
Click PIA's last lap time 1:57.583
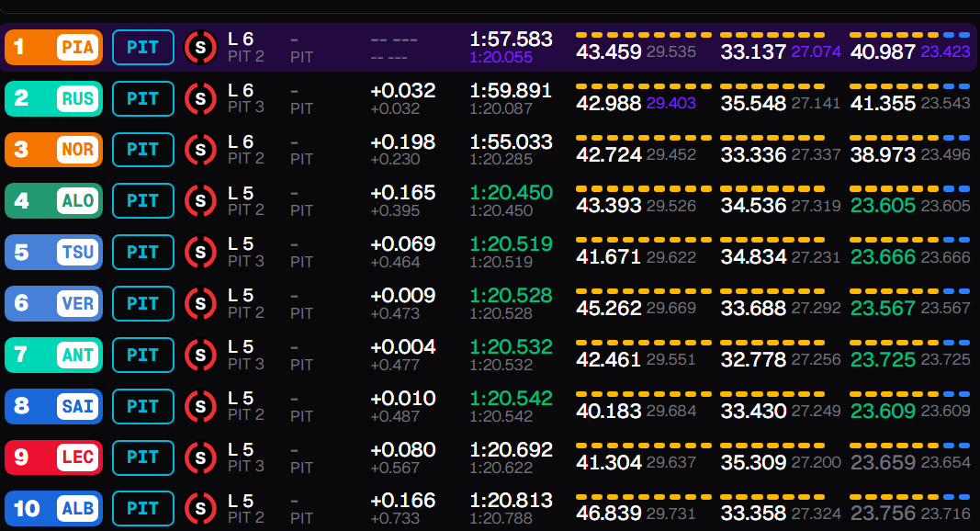point(512,39)
